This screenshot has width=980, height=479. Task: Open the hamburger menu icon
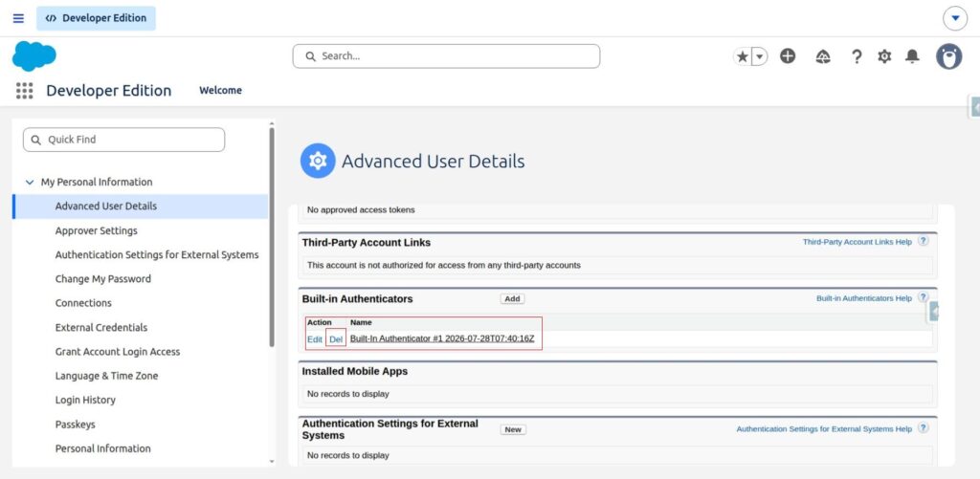tap(18, 18)
